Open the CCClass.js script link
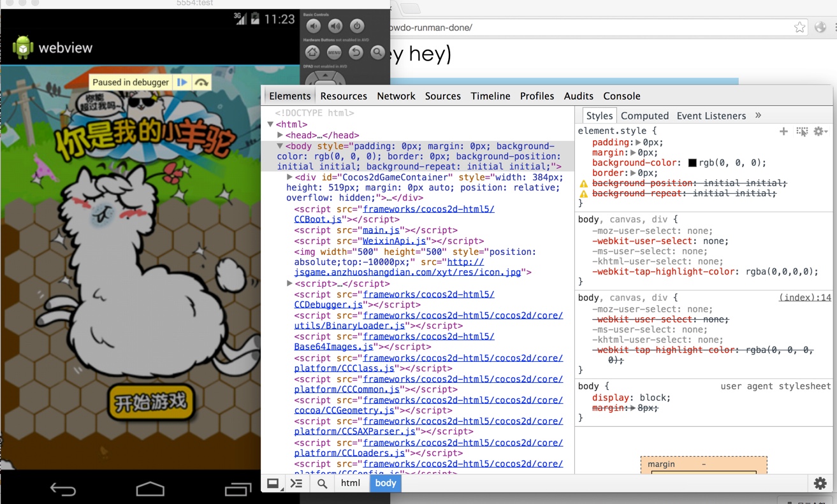This screenshot has width=837, height=504. pos(428,363)
